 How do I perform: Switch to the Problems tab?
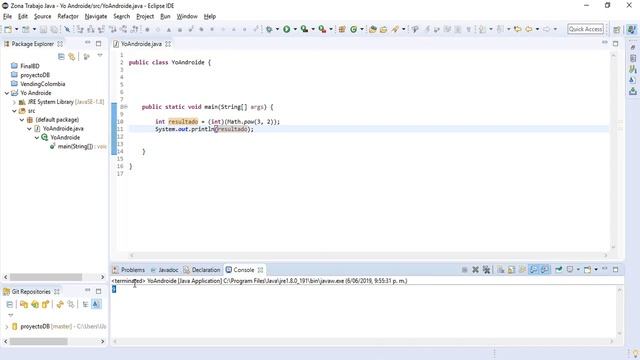pyautogui.click(x=129, y=270)
